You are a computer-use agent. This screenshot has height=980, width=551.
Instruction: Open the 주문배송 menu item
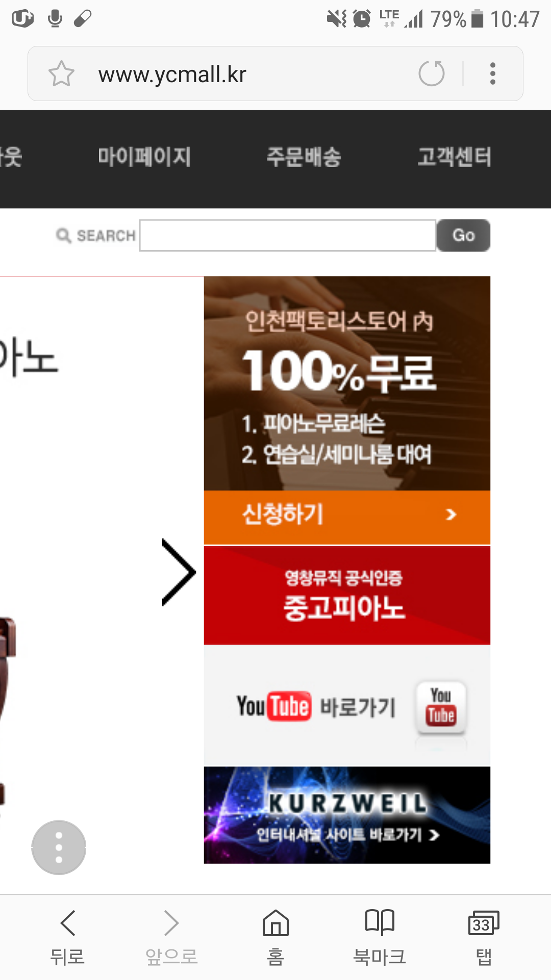coord(304,157)
